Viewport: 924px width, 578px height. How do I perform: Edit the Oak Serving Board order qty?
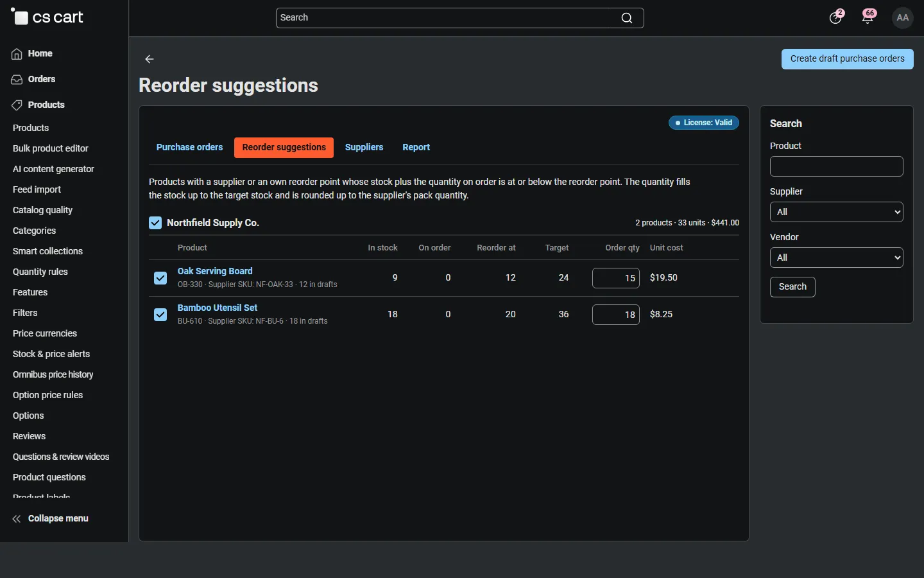[616, 278]
